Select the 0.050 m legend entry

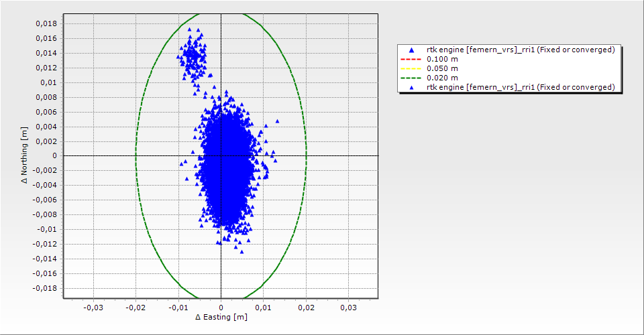pyautogui.click(x=442, y=68)
